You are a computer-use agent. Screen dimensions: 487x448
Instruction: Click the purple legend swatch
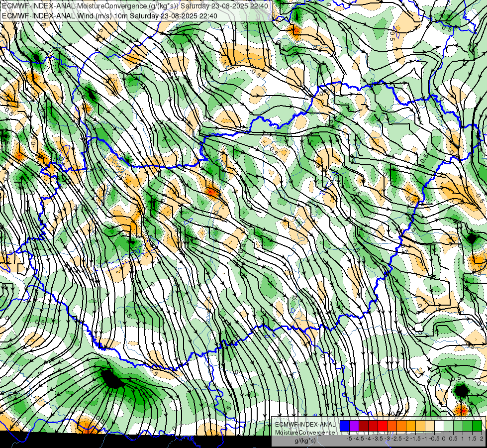click(x=354, y=426)
